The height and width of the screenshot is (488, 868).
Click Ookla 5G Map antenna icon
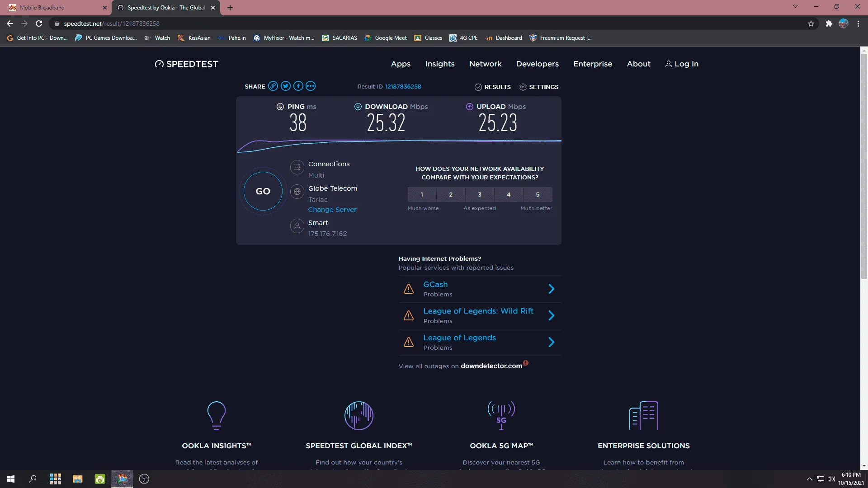[501, 415]
